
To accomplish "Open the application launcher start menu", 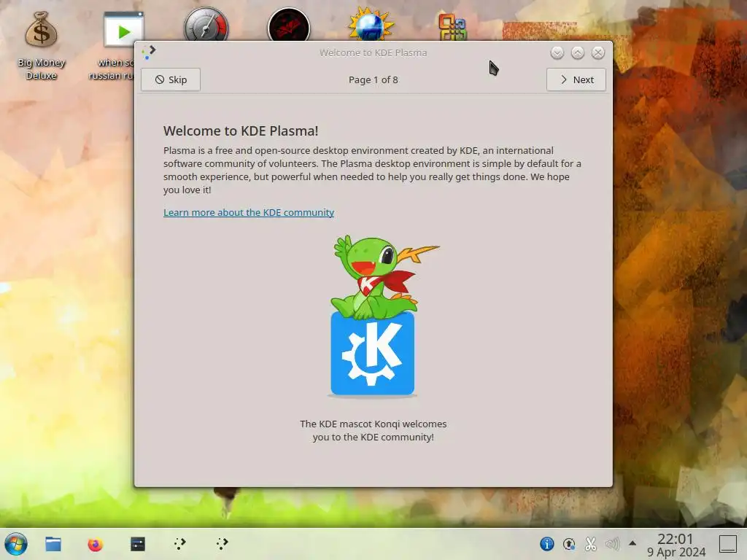I will (16, 544).
